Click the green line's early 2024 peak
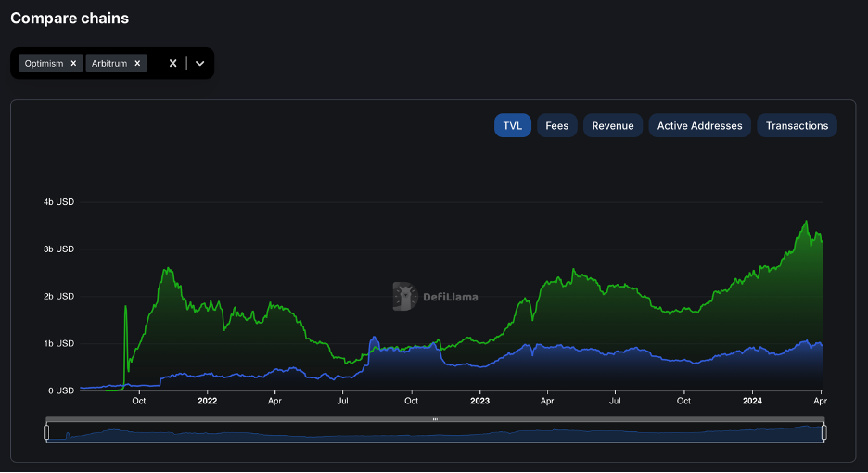Screen dimensions: 868x473 click(x=806, y=222)
